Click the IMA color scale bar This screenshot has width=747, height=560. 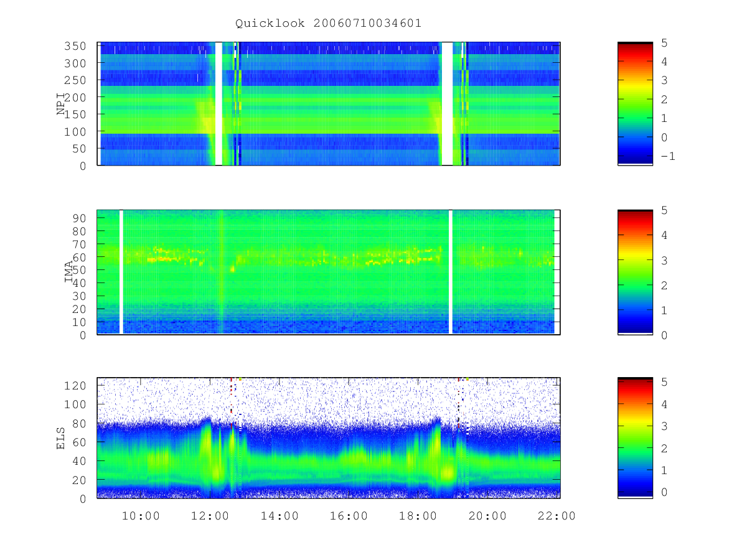click(x=635, y=273)
